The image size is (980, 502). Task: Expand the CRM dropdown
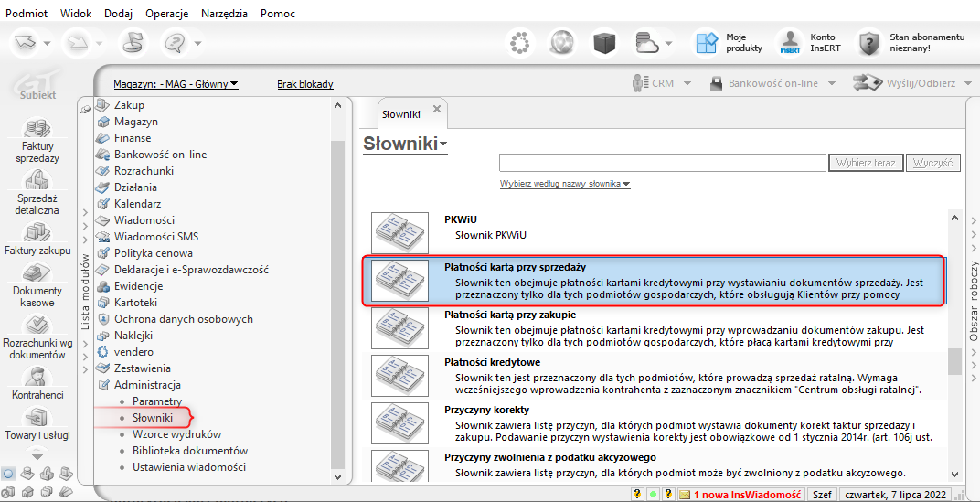pos(687,82)
